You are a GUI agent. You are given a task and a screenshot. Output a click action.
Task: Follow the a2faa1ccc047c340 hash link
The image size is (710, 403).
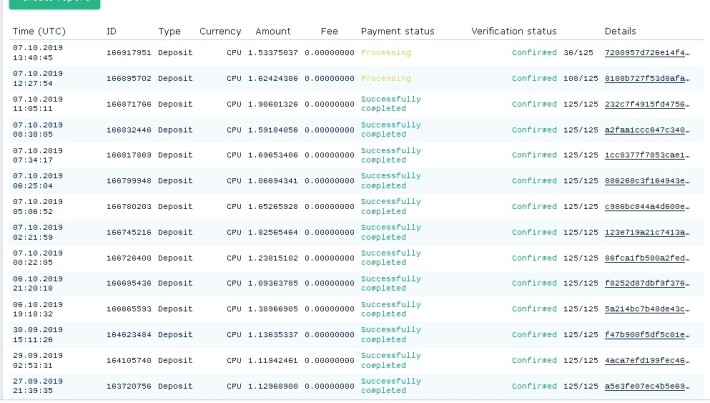[x=647, y=130]
